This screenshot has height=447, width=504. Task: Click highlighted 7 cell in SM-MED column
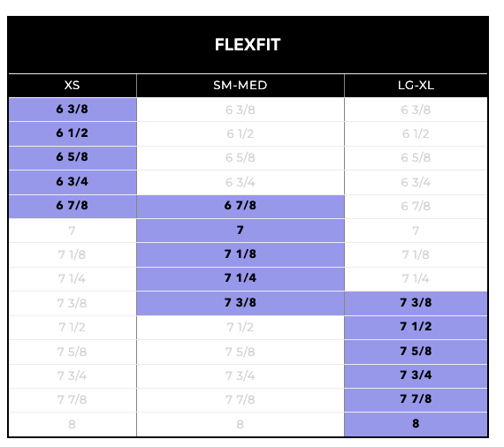[x=241, y=231]
